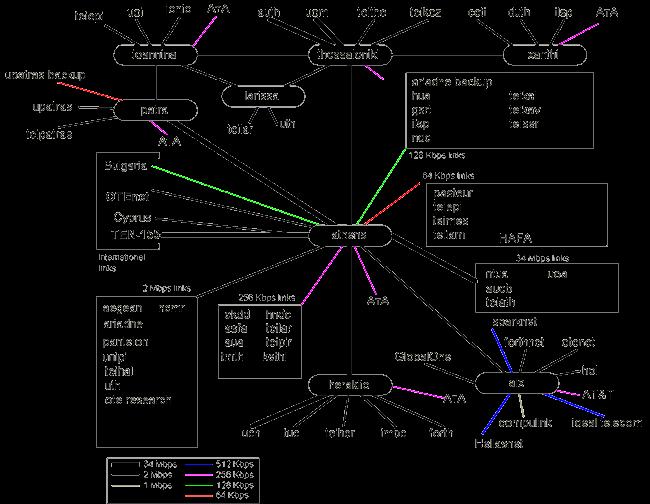Screen dimensions: 650x504
Task: Click the "ote research" entry
Action: (x=137, y=400)
